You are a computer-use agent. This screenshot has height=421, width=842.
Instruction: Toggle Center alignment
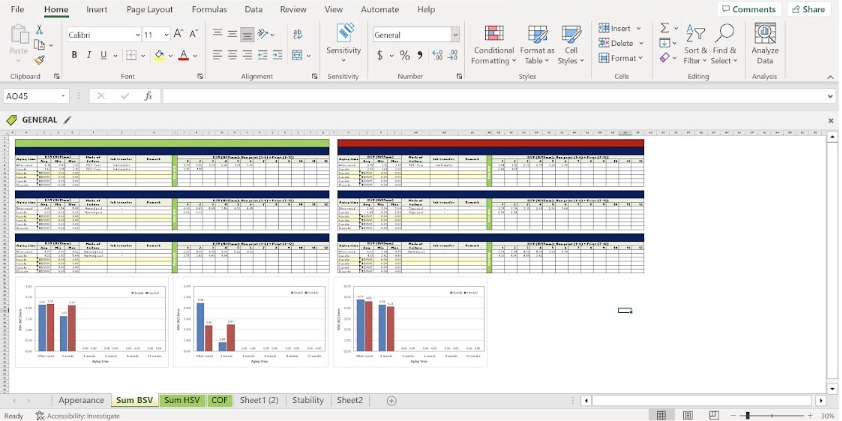232,55
